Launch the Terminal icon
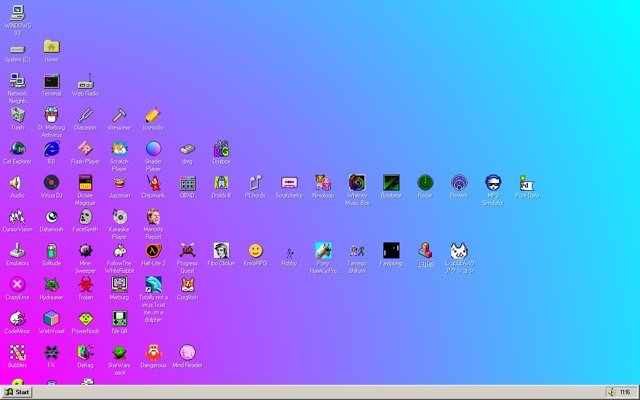 pos(51,81)
